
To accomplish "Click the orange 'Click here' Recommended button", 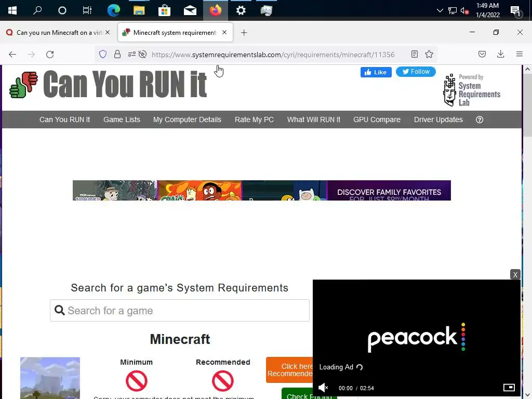I will click(289, 370).
